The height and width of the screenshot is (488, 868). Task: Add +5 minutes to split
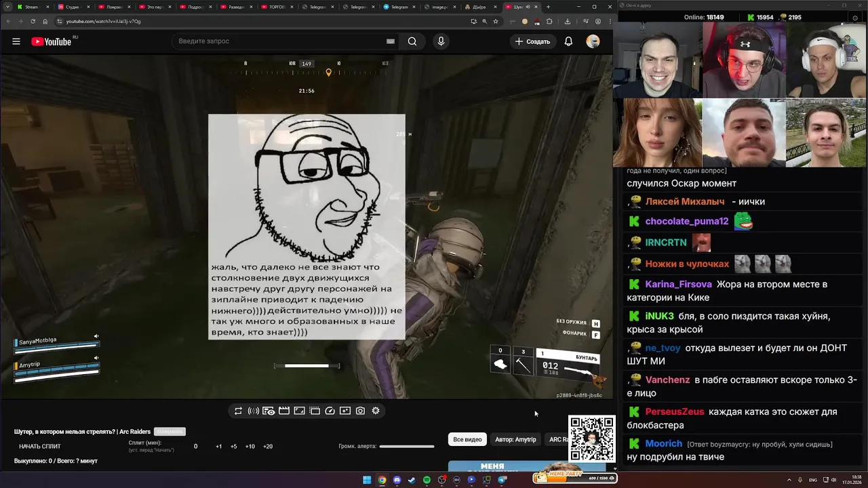pyautogui.click(x=234, y=447)
